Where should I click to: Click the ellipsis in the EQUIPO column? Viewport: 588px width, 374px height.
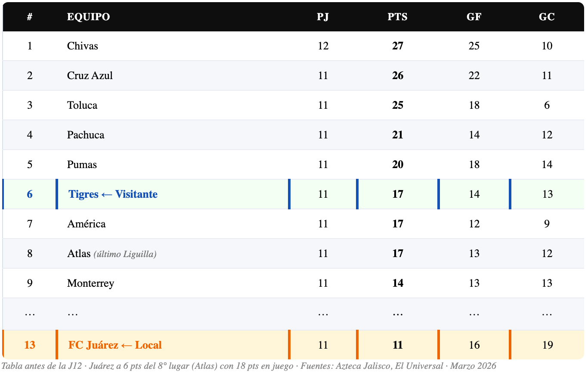(73, 313)
